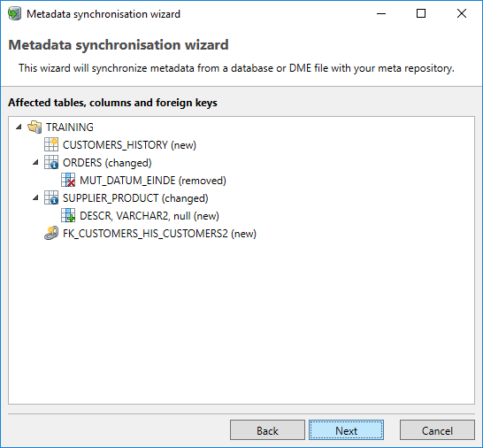Screen dimensions: 483x448
Task: Select MUT_DATUM_EINDE (removed) column entry
Action: (153, 181)
